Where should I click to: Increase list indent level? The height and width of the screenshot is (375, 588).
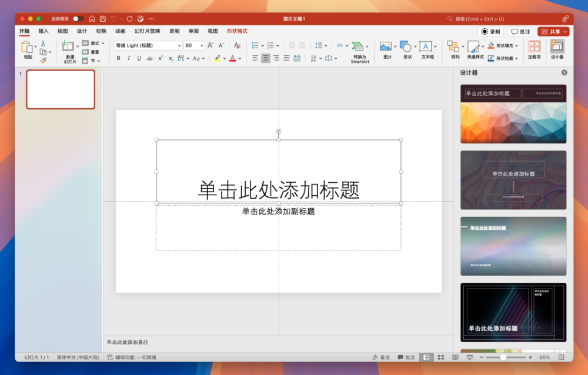[302, 45]
